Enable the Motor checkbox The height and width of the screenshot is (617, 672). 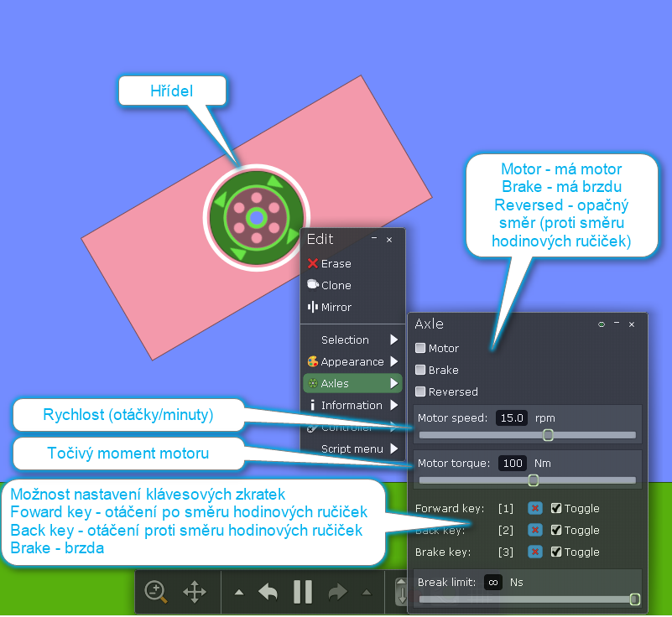tap(420, 348)
